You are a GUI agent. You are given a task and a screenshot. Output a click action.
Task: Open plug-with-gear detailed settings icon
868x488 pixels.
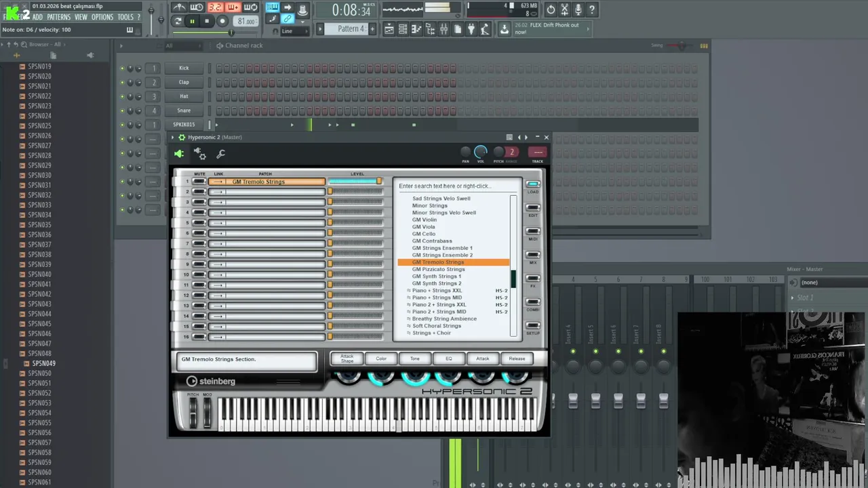coord(200,155)
